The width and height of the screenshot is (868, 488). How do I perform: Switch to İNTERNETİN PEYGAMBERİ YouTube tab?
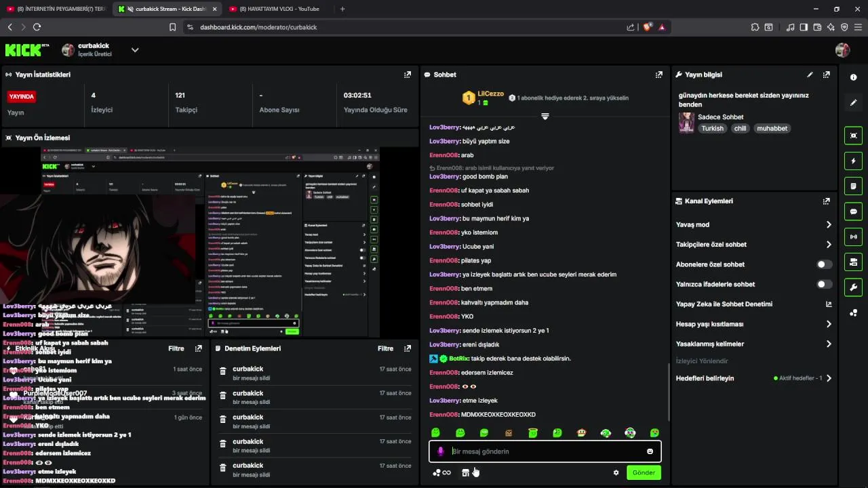tap(56, 9)
